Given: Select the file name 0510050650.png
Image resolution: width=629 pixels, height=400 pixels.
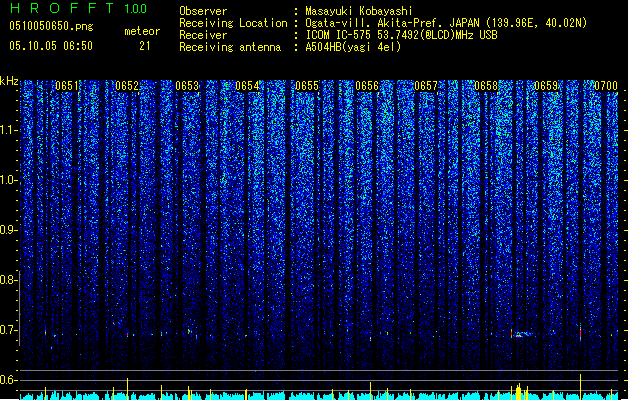Looking at the screenshot, I should pos(51,26).
